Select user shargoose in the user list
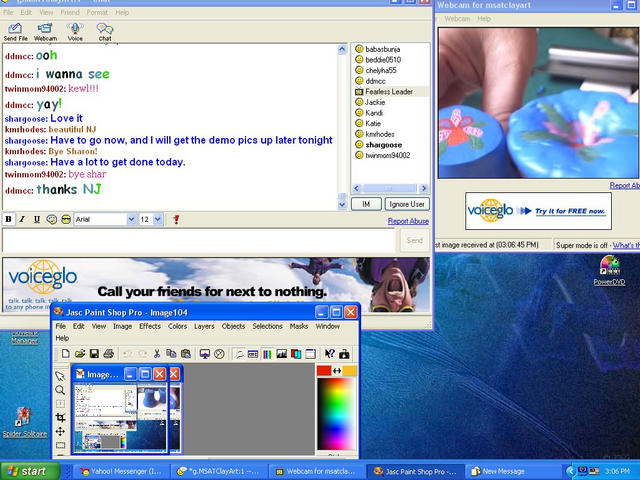 coord(384,145)
